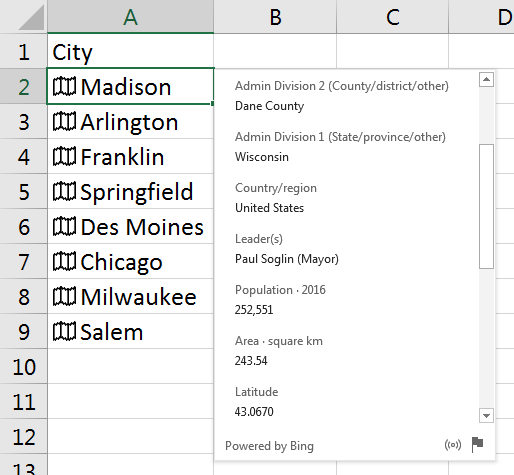
Task: Click the card scrollbar up arrow
Action: point(486,79)
